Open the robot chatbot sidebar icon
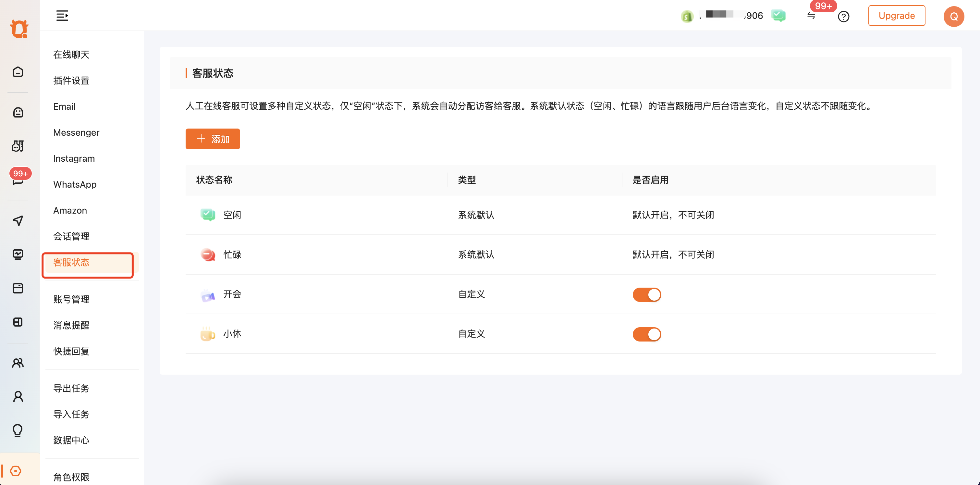 pyautogui.click(x=18, y=112)
